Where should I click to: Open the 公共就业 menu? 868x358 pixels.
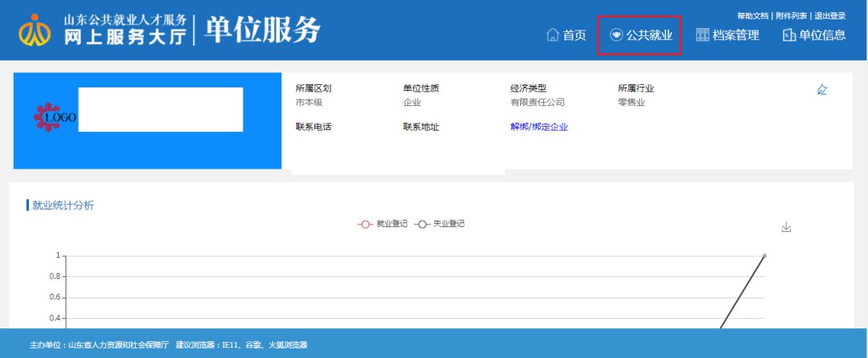(640, 35)
